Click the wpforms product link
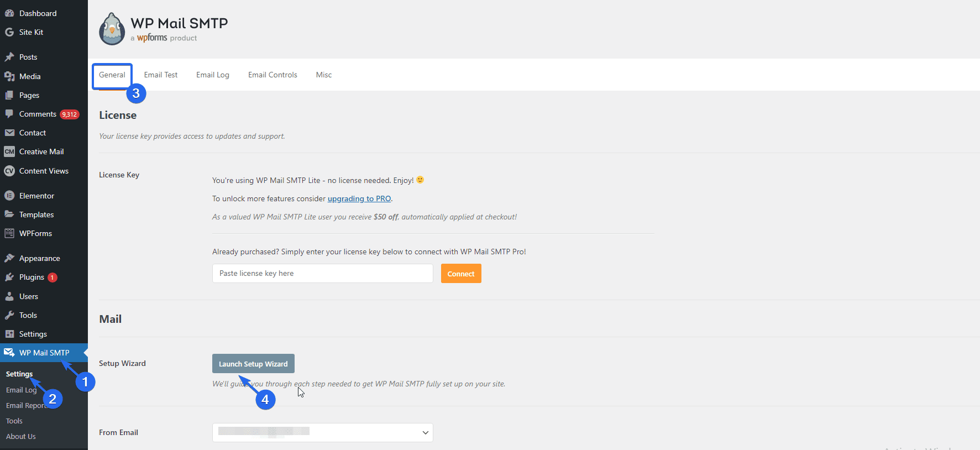 [152, 38]
